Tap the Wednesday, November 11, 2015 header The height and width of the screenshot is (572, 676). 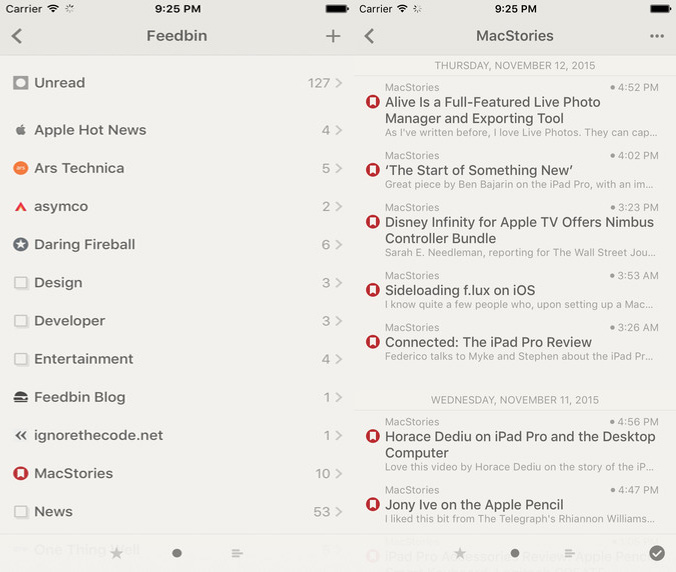point(515,400)
